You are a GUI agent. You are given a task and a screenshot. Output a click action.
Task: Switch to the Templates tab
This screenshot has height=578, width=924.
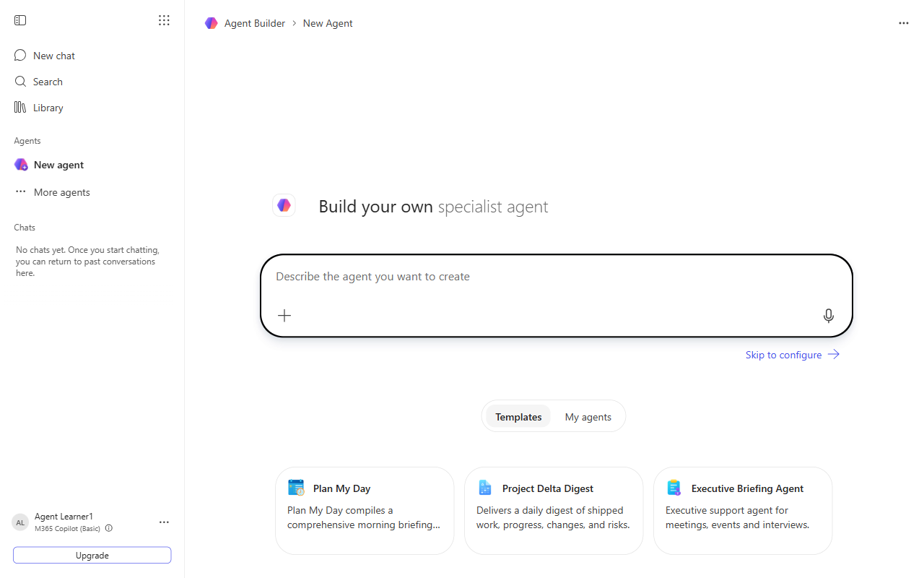click(x=518, y=417)
